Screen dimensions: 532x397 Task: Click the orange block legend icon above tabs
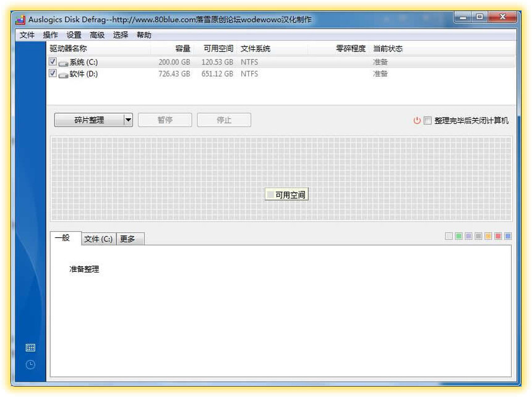click(x=488, y=236)
